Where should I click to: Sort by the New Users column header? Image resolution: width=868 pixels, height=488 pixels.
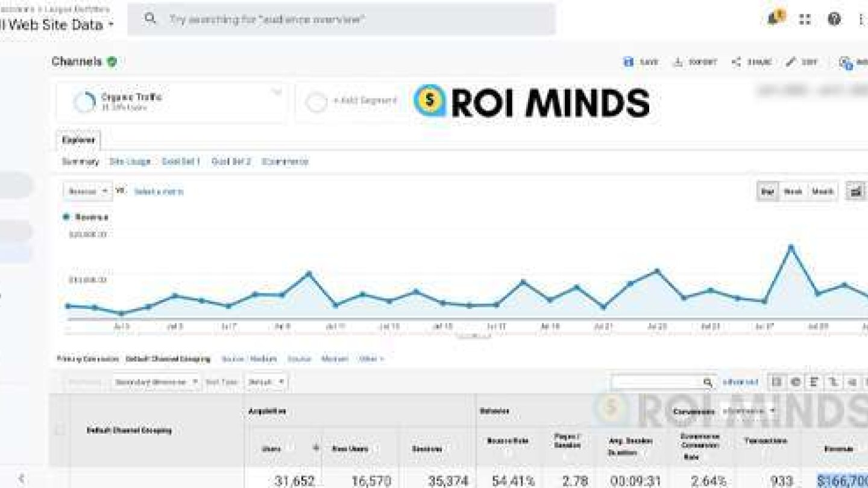tap(350, 449)
